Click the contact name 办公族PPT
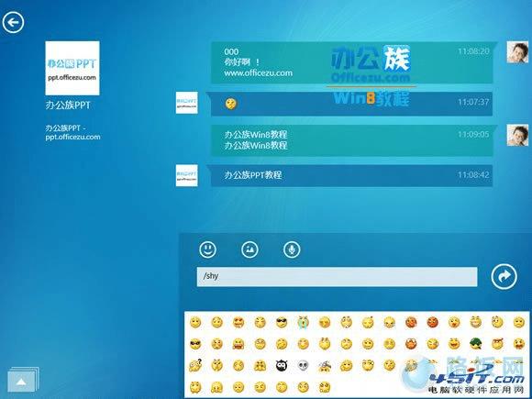Viewport: 532px width, 399px height. pos(68,105)
